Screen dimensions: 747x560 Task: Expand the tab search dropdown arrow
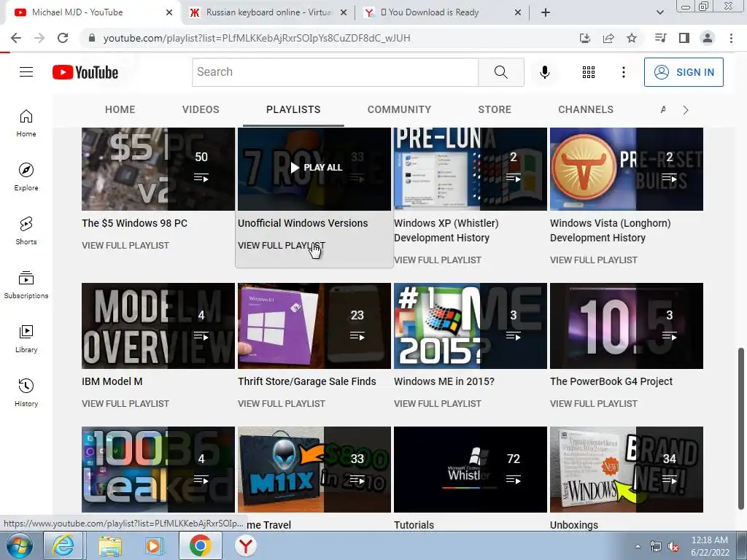click(659, 12)
